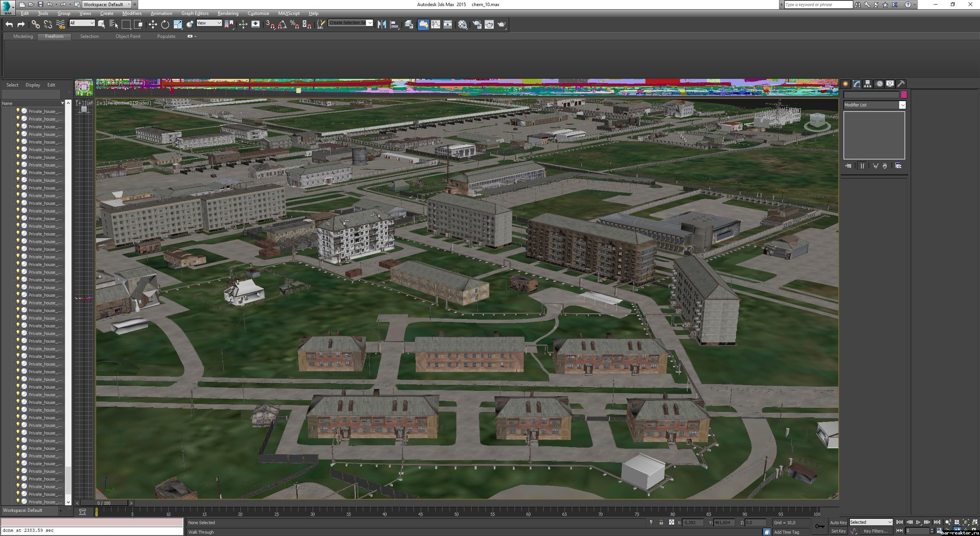Open the Modifiers menu
Screen dimensions: 980x536
pyautogui.click(x=132, y=13)
